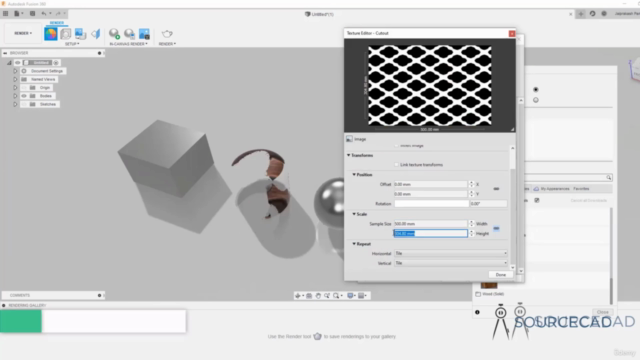
Task: Open the Horizontal repeat dropdown
Action: [451, 253]
